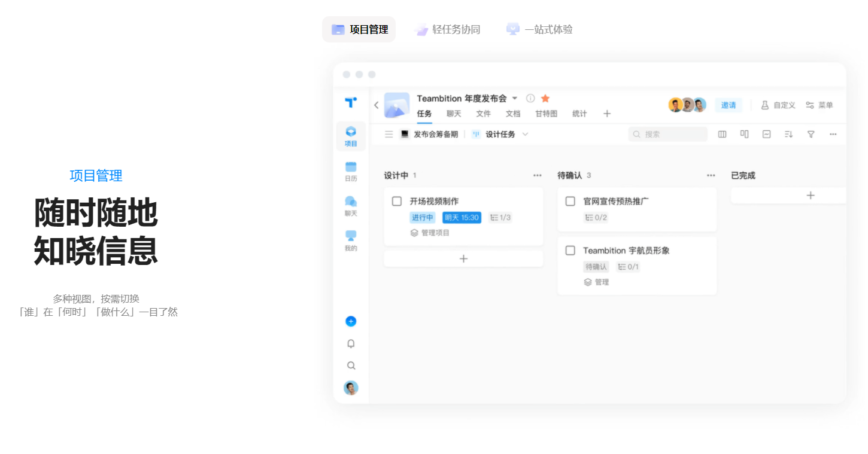Viewport: 868px width, 454px height.
Task: Open the project name dropdown arrow
Action: click(x=515, y=98)
